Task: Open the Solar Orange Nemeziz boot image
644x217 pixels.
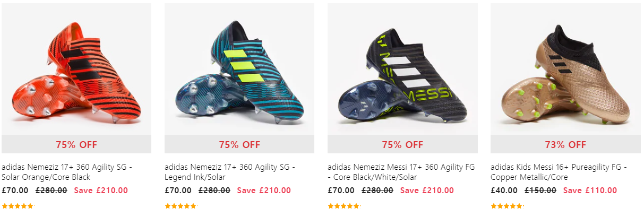Action: [x=76, y=69]
